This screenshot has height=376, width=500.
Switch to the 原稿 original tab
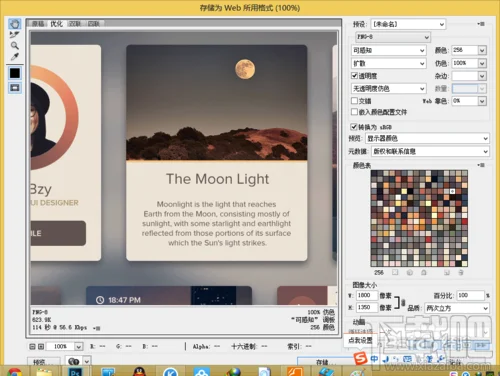click(x=39, y=24)
